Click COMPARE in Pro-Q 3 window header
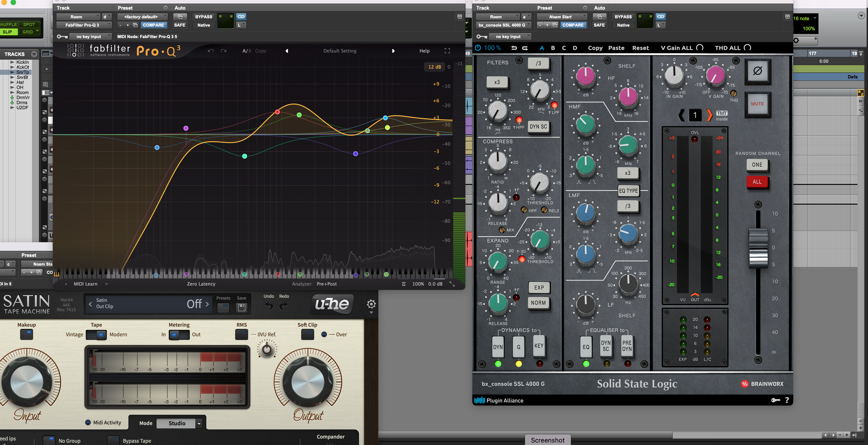This screenshot has width=868, height=445. pyautogui.click(x=153, y=25)
